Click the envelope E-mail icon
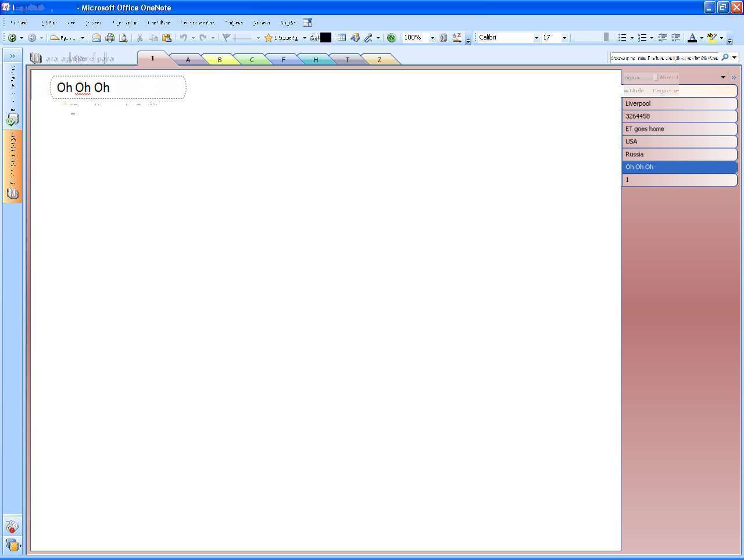 click(x=96, y=38)
